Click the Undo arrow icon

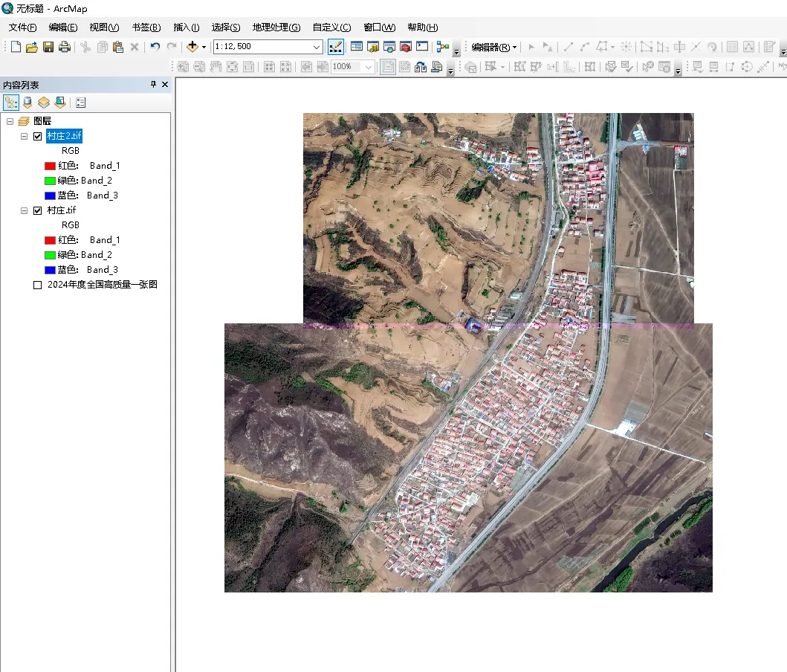(155, 47)
